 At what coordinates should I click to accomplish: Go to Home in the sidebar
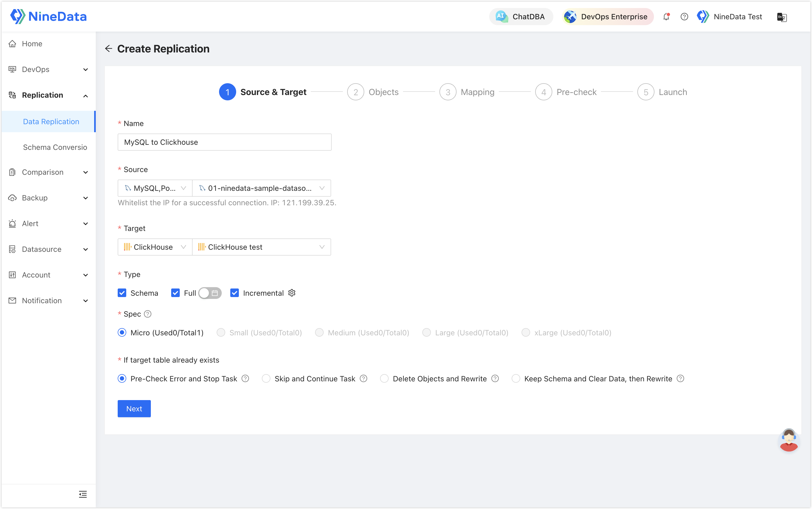point(48,44)
